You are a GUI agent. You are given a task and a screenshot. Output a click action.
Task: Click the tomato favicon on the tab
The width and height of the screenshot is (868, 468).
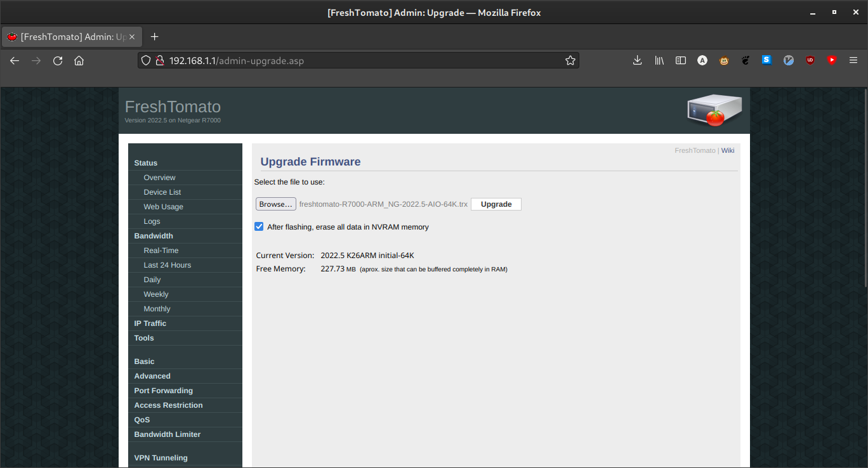[x=12, y=37]
